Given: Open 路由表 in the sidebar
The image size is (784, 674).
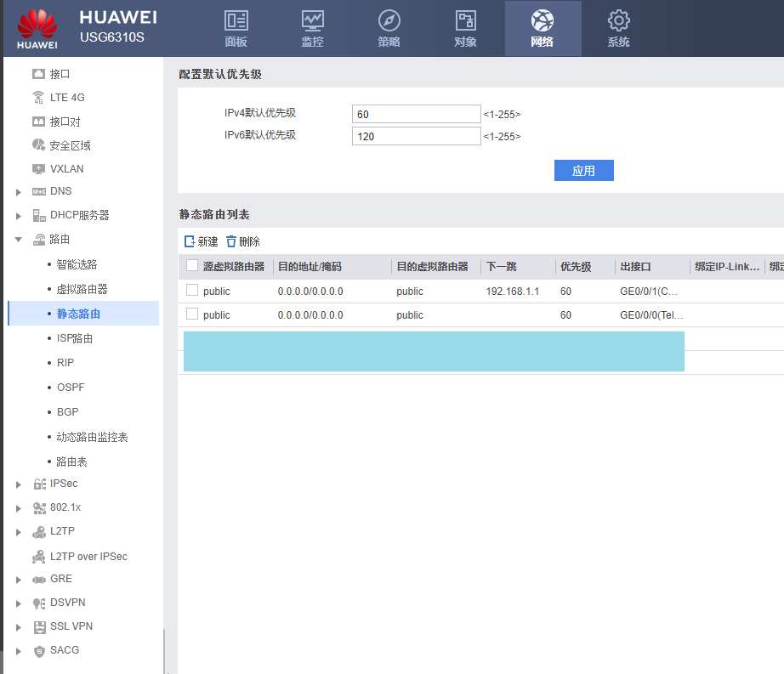Looking at the screenshot, I should tap(72, 462).
